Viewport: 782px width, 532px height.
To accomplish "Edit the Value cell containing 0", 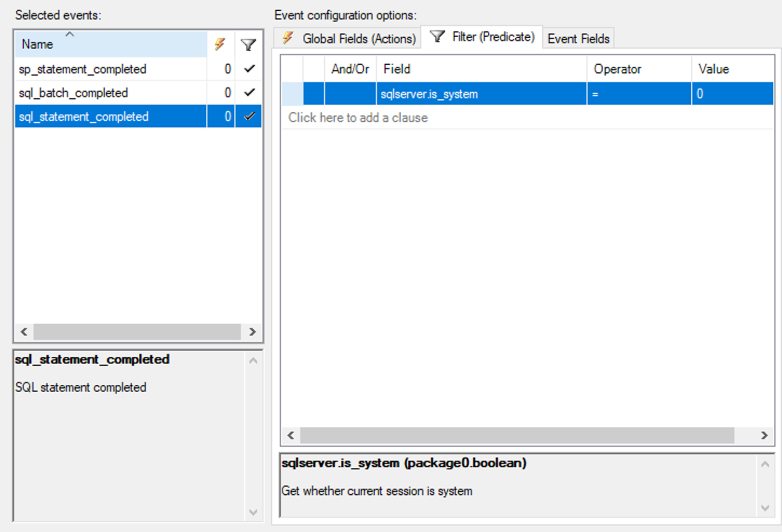I will coord(733,94).
